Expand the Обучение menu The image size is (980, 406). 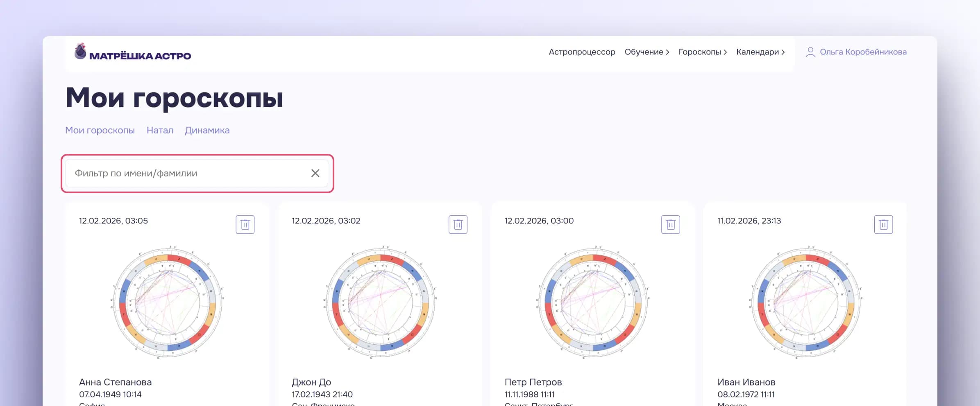[x=647, y=52]
